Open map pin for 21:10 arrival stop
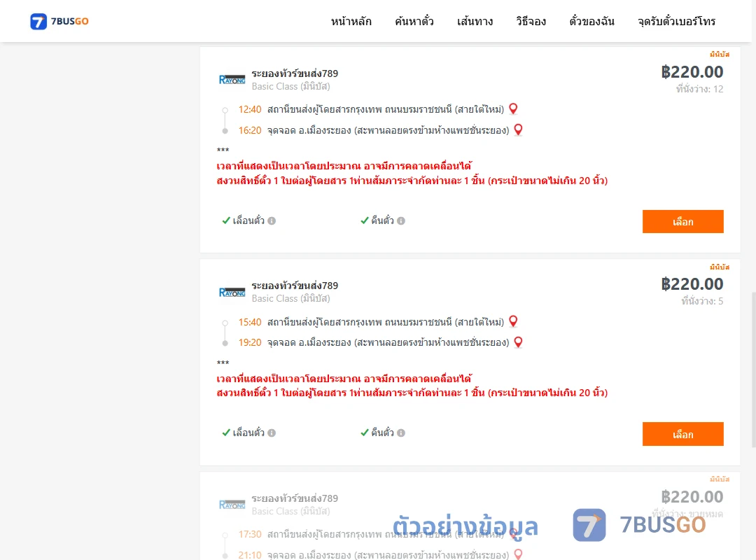Screen dimensions: 756x560 [x=518, y=554]
